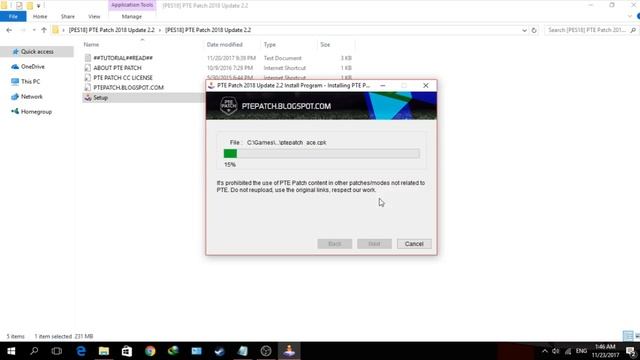Click the disabled Back button in installer
Screen dimensions: 640x360
point(335,244)
